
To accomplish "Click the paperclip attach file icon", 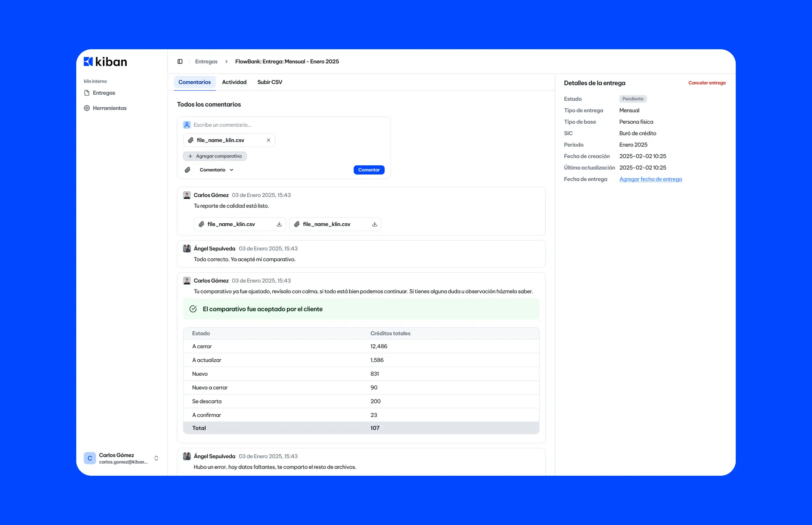I will (187, 170).
